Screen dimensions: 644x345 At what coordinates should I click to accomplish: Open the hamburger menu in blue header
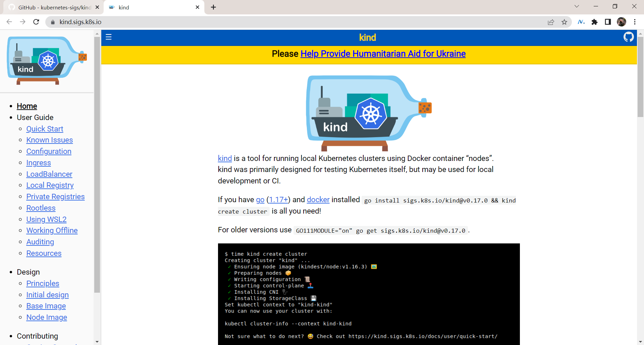[108, 37]
